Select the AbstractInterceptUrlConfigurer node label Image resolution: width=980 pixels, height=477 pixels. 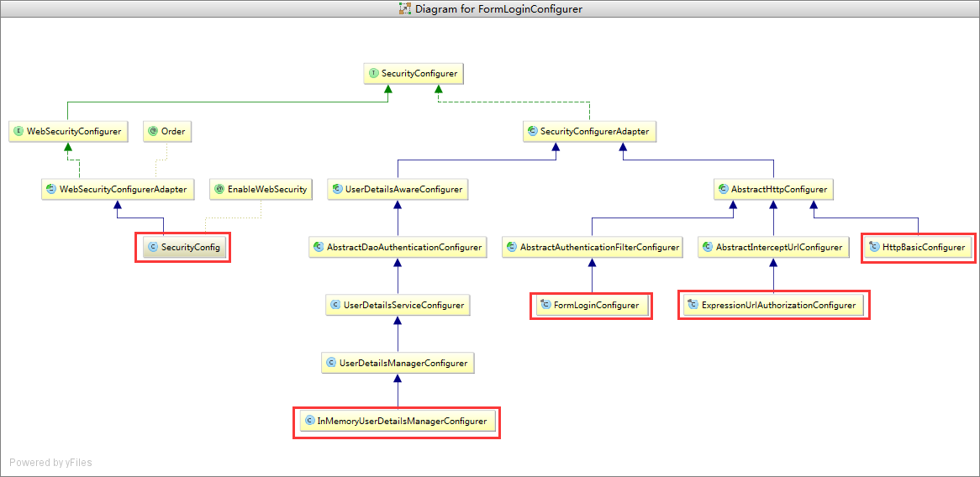(x=779, y=247)
